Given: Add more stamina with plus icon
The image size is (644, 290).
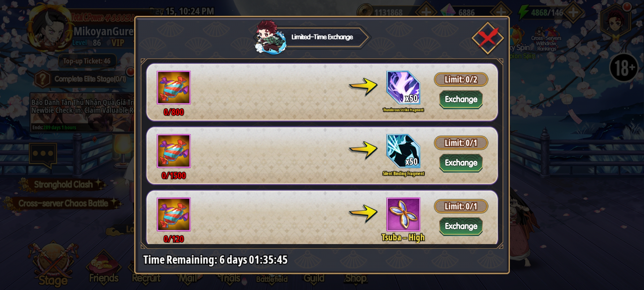Looking at the screenshot, I should click(573, 12).
